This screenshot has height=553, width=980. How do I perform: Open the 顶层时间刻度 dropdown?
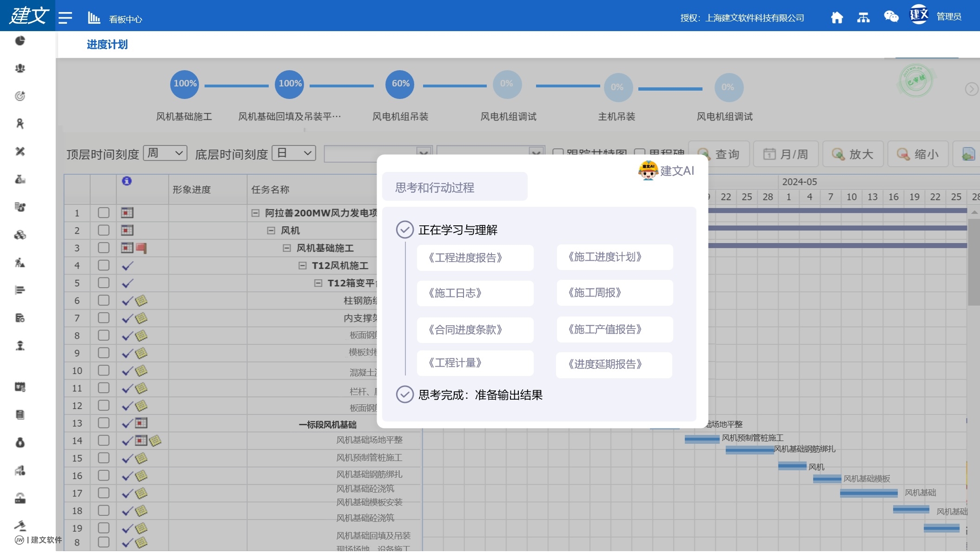(x=165, y=153)
